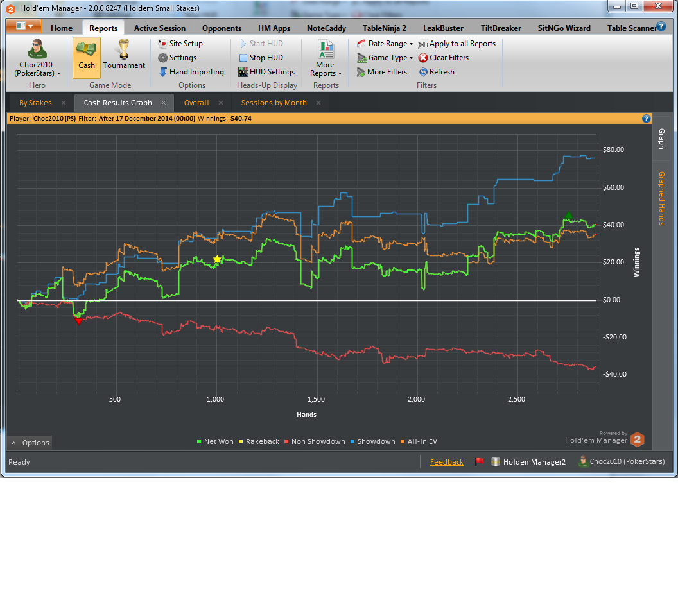This screenshot has height=616, width=678.
Task: Open the Opponents ribbon tab
Action: [x=222, y=28]
